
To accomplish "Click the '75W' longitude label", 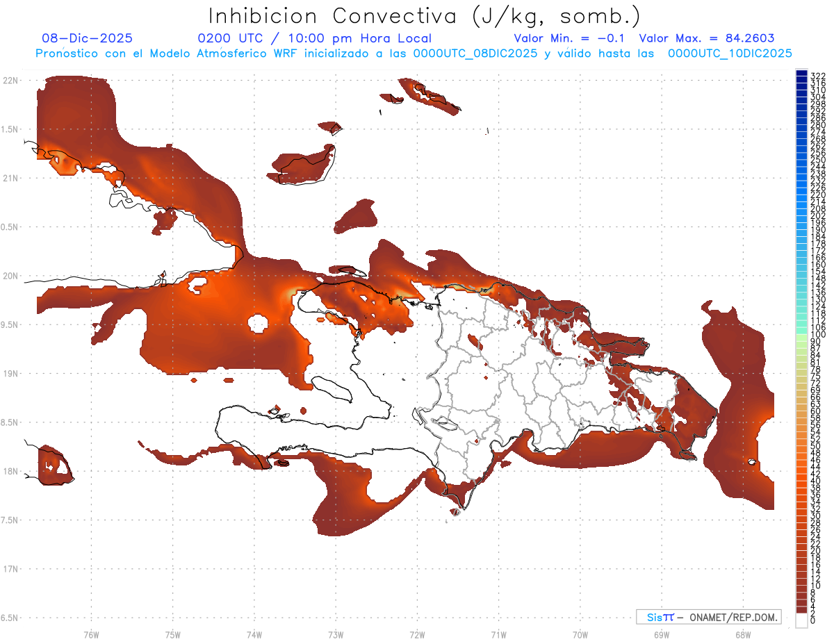I will click(172, 634).
